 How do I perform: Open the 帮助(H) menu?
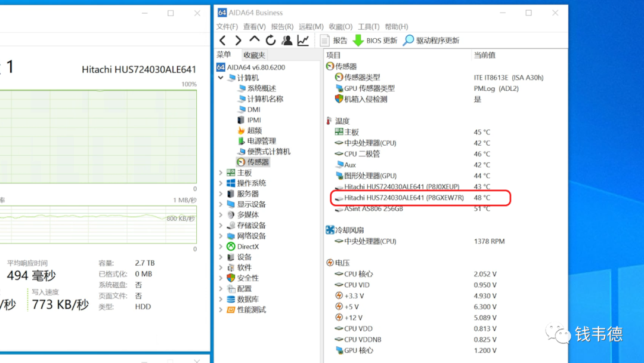tap(397, 27)
